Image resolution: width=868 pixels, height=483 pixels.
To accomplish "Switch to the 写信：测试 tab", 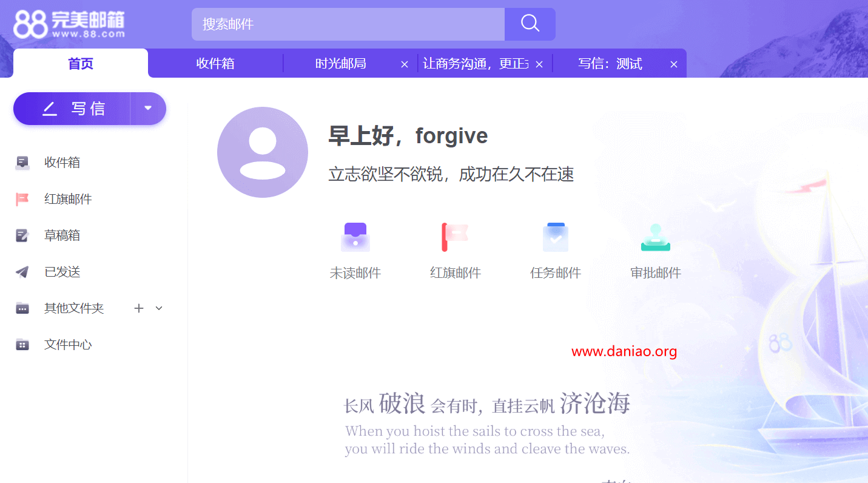I will pyautogui.click(x=610, y=64).
